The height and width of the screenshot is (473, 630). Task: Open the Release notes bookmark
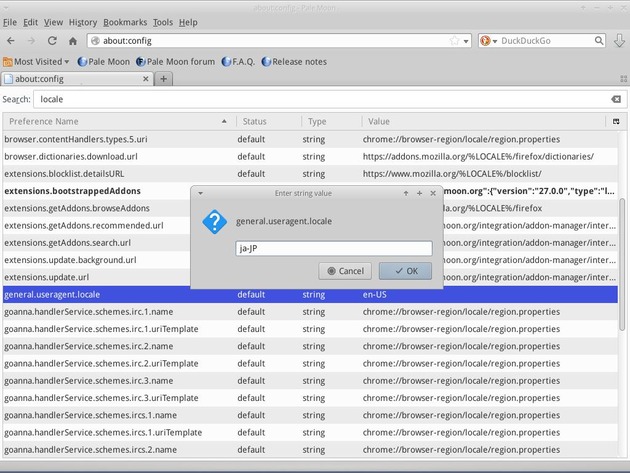(x=294, y=61)
